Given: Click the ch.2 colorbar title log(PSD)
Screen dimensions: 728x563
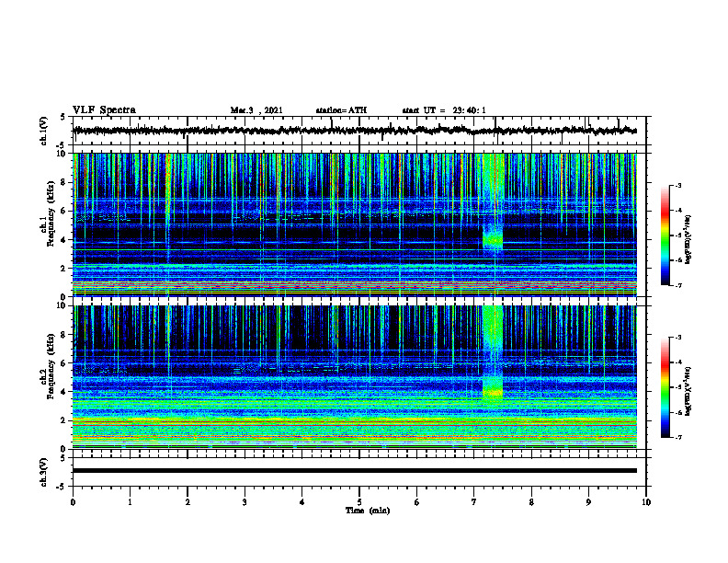Looking at the screenshot, I should tap(688, 390).
